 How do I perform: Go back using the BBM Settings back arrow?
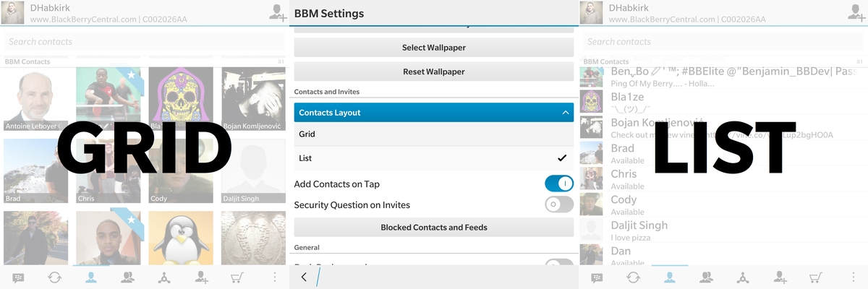pyautogui.click(x=304, y=277)
